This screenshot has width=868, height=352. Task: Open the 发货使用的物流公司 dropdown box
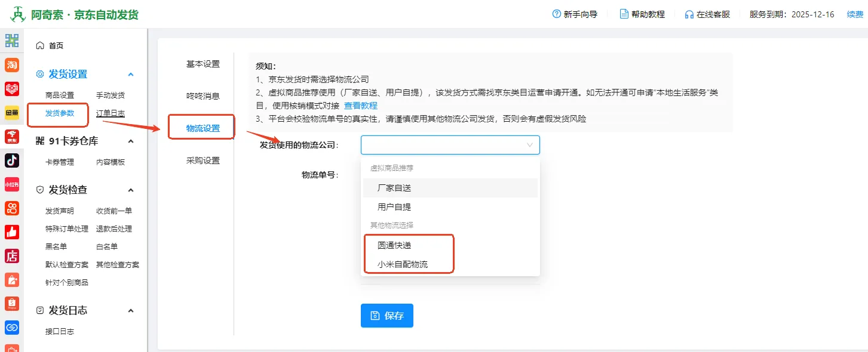point(450,145)
